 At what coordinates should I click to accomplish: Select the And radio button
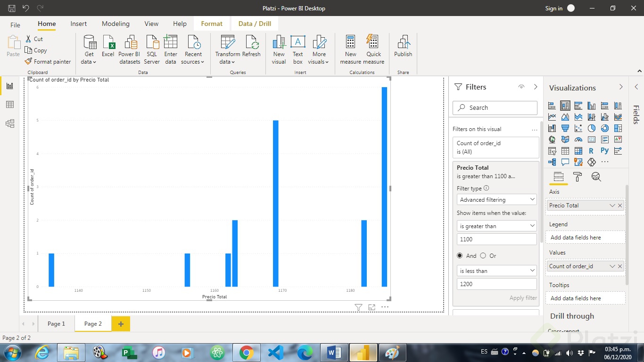point(460,255)
